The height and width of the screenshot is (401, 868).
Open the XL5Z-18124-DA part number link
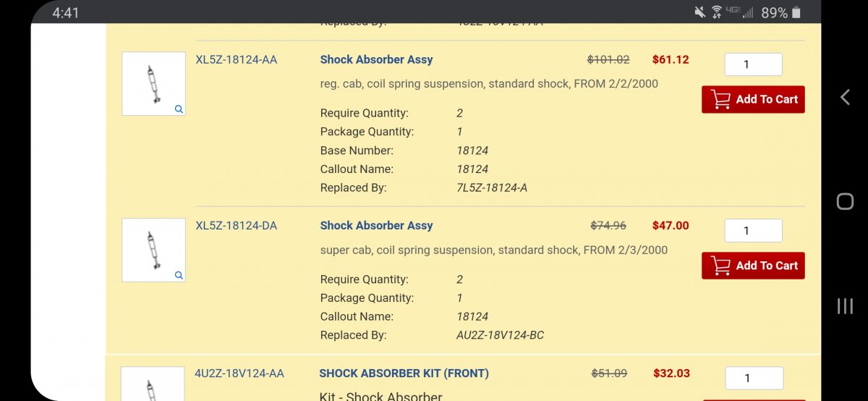coord(236,226)
